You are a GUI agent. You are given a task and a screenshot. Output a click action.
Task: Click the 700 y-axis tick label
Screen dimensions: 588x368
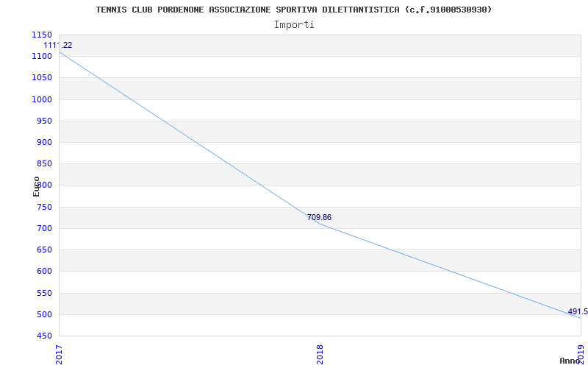[x=44, y=228]
